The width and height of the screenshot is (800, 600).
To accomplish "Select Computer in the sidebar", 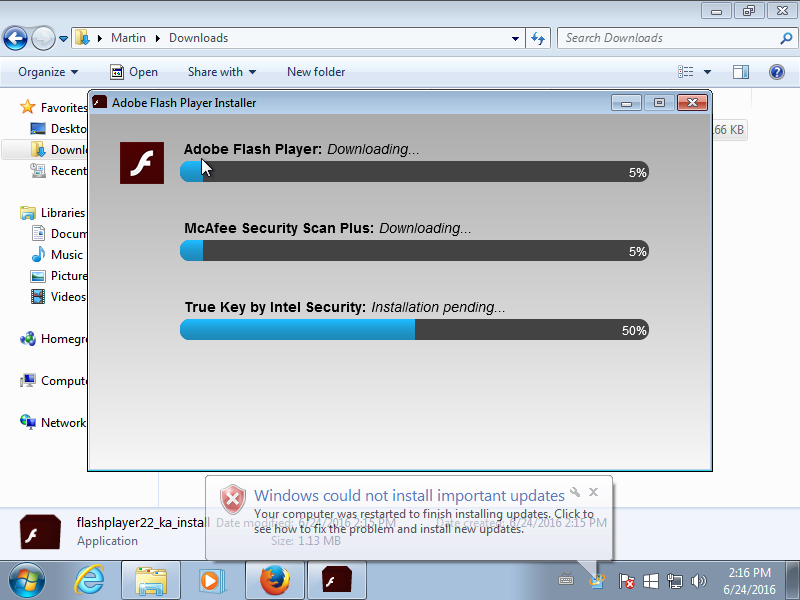I will [x=53, y=381].
